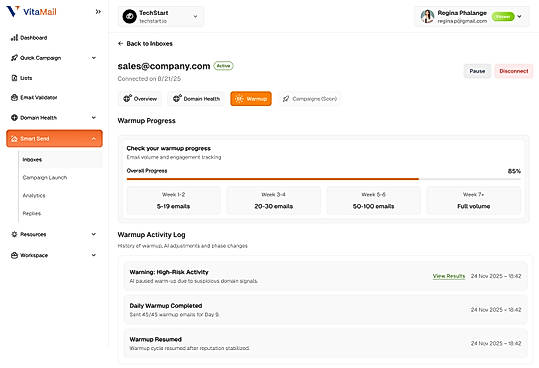Image resolution: width=539 pixels, height=368 pixels.
Task: Click the VitaMail logo icon
Action: pos(13,11)
